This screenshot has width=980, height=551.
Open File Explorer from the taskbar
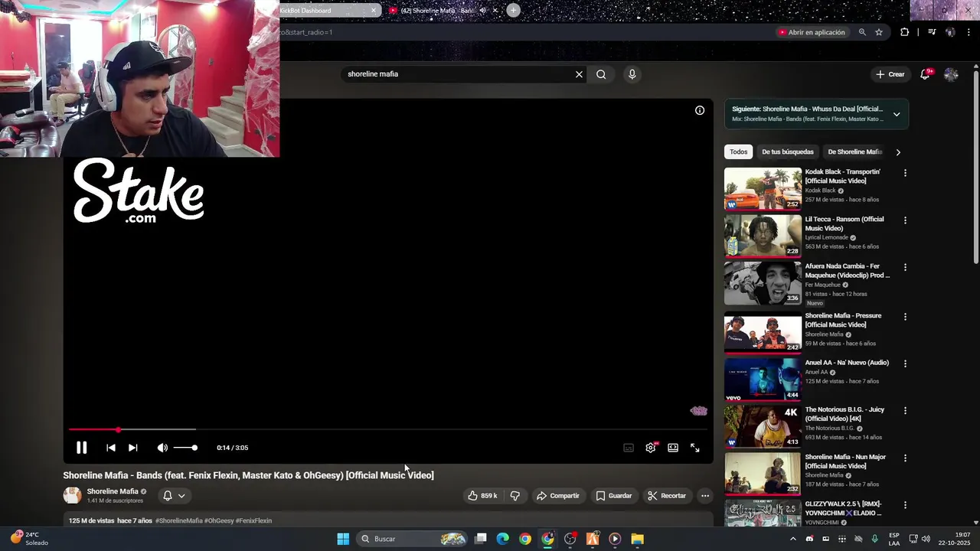pos(637,539)
